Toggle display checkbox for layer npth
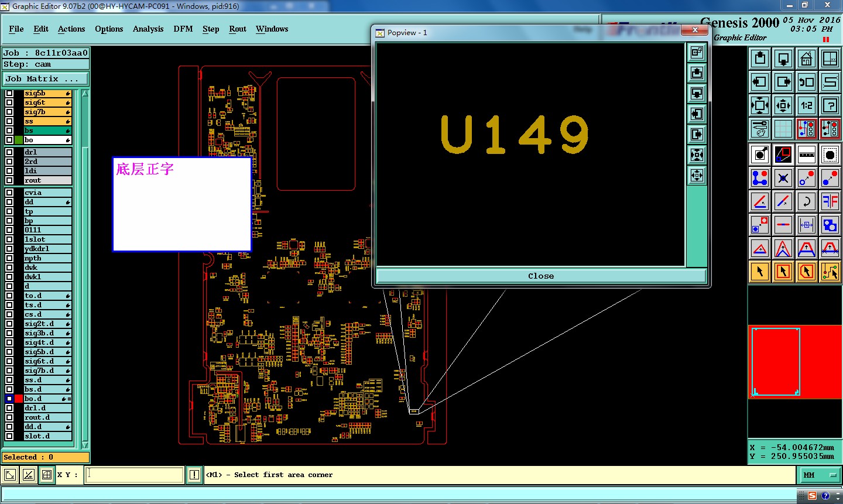Viewport: 843px width, 504px height. click(9, 258)
